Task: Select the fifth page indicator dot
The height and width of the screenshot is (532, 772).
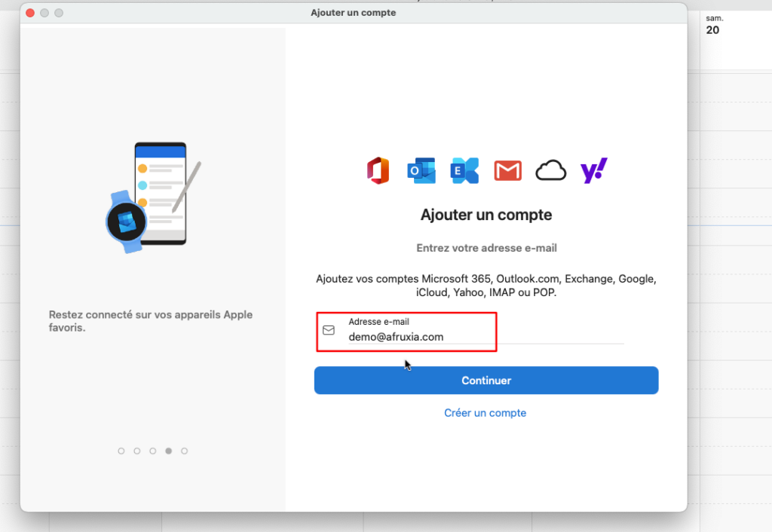Action: tap(185, 451)
